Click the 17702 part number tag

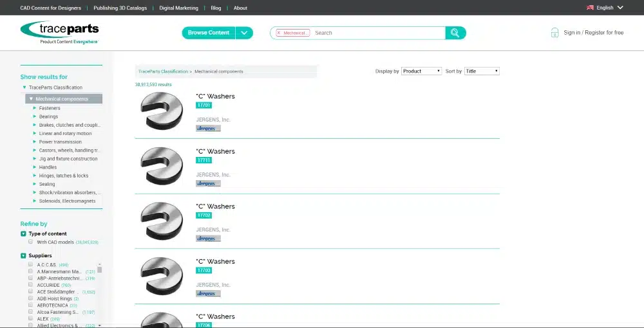click(x=204, y=215)
